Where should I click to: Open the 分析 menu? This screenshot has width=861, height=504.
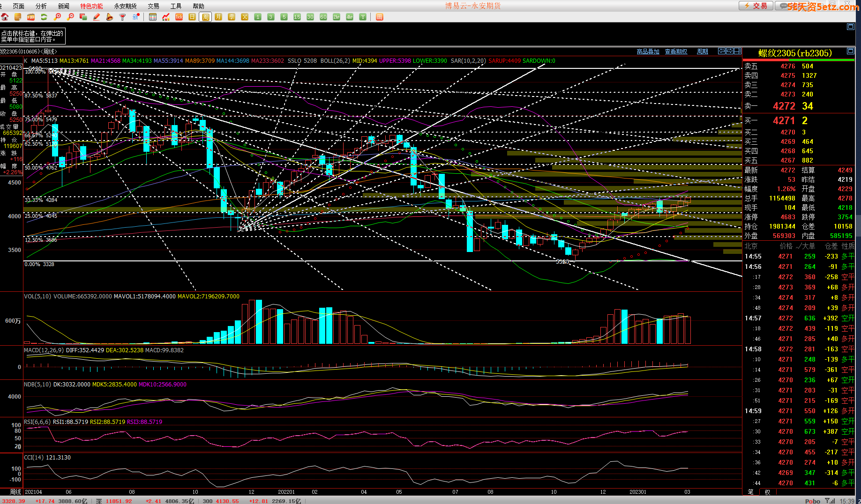click(x=41, y=6)
